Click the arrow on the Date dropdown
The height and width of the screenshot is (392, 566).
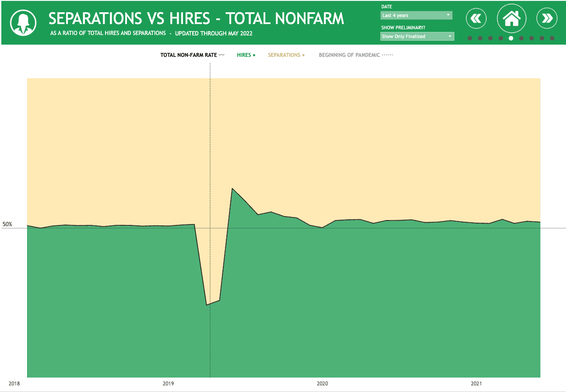(448, 15)
